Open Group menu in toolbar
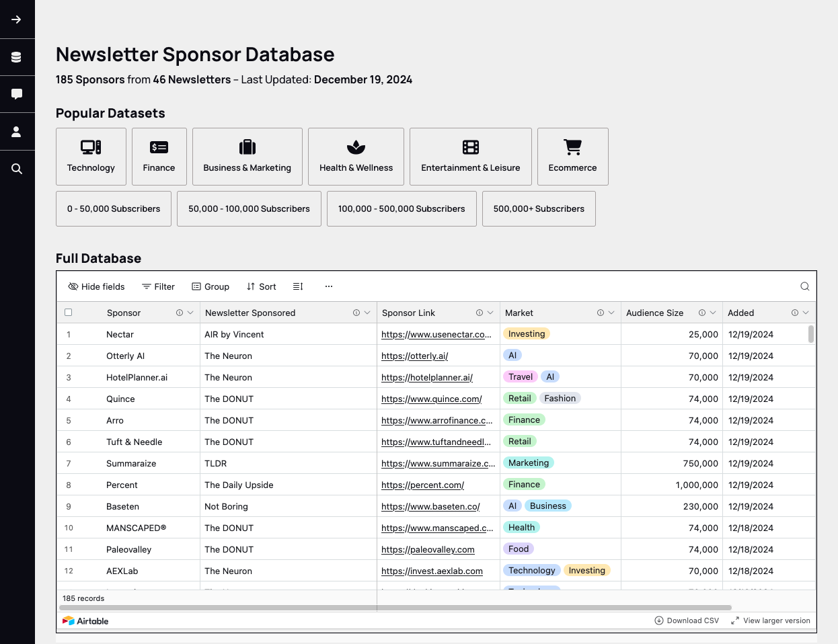 211,286
